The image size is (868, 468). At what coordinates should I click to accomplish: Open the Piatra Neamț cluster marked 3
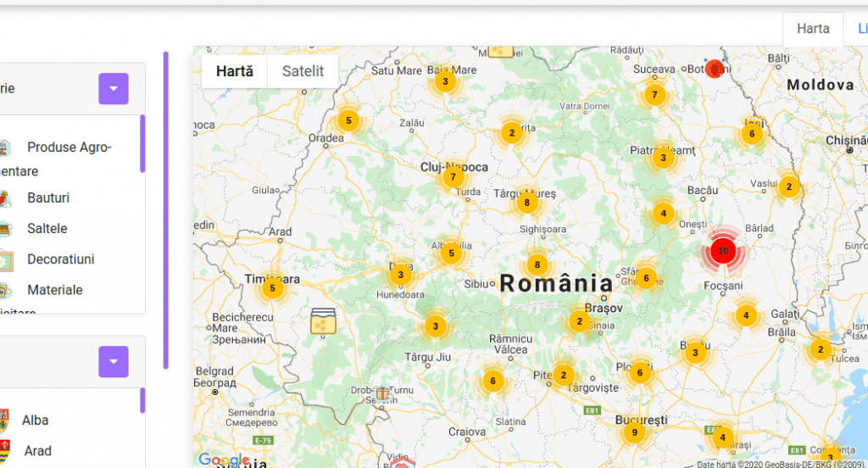coord(663,158)
